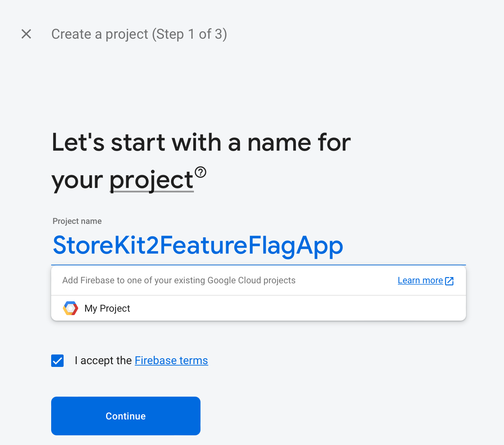Viewport: 504px width, 445px height.
Task: Click the word your in the heading
Action: (77, 181)
